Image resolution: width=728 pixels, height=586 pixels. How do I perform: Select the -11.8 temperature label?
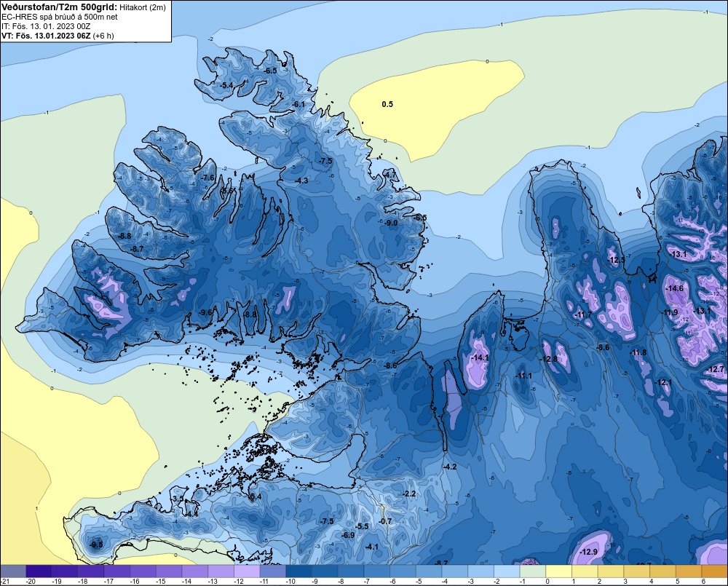tap(638, 352)
